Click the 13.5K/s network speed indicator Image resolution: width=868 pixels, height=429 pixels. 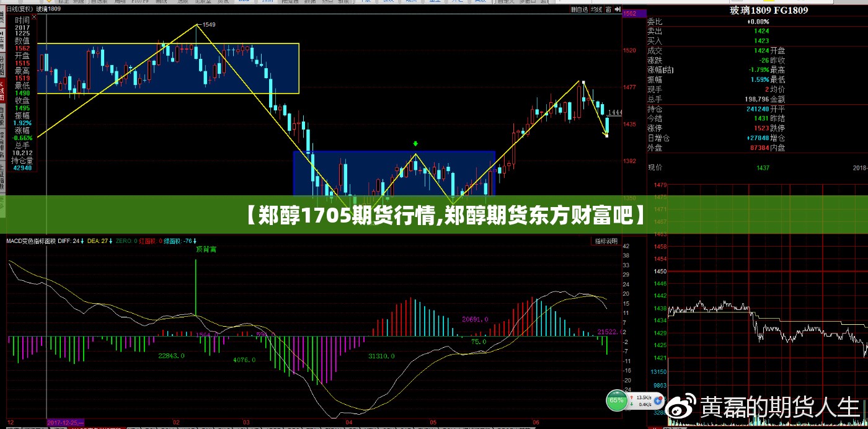pyautogui.click(x=645, y=397)
